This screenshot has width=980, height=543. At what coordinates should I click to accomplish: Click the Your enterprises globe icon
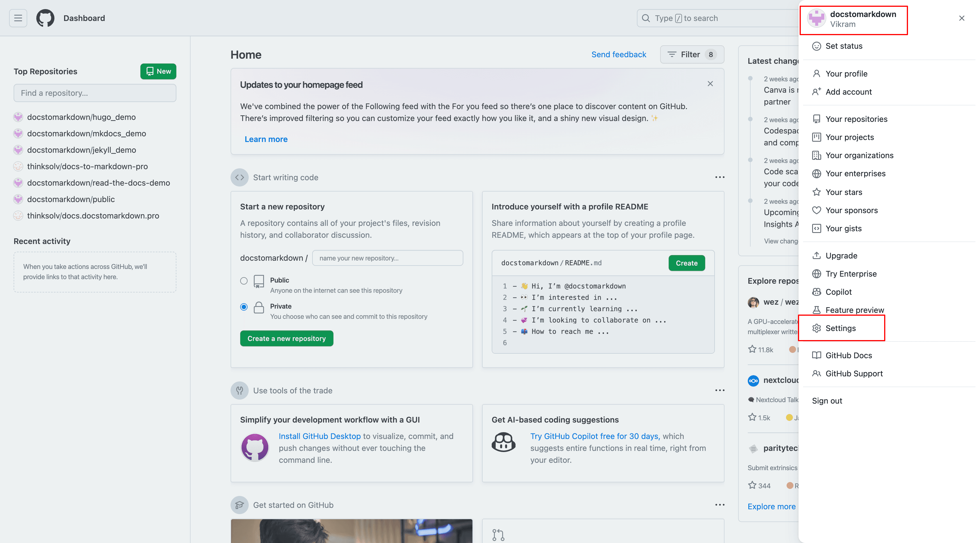(816, 173)
